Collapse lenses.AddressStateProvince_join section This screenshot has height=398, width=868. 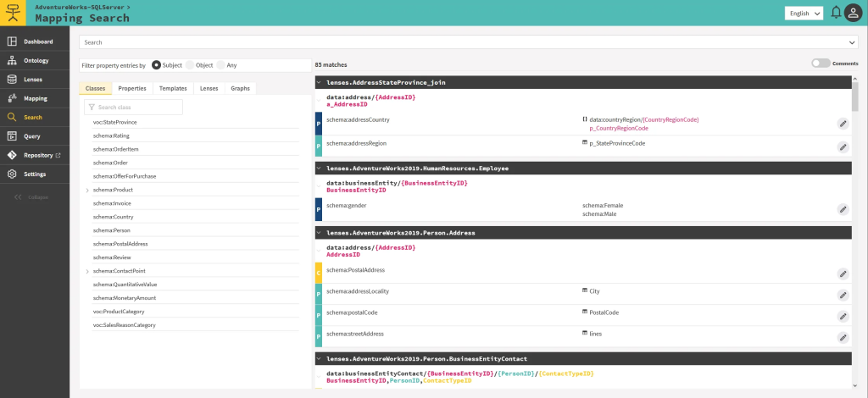[319, 82]
